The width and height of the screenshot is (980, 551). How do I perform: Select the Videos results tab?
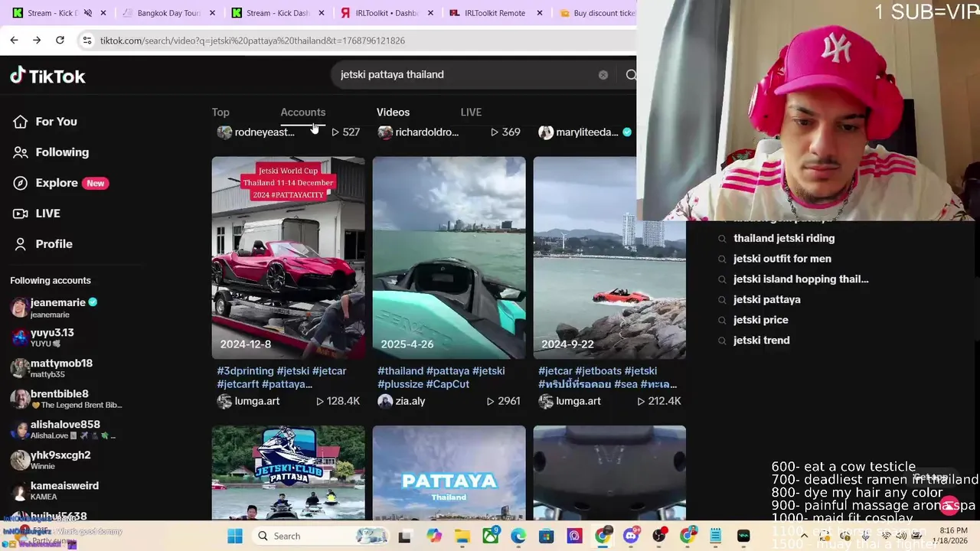[x=393, y=112]
